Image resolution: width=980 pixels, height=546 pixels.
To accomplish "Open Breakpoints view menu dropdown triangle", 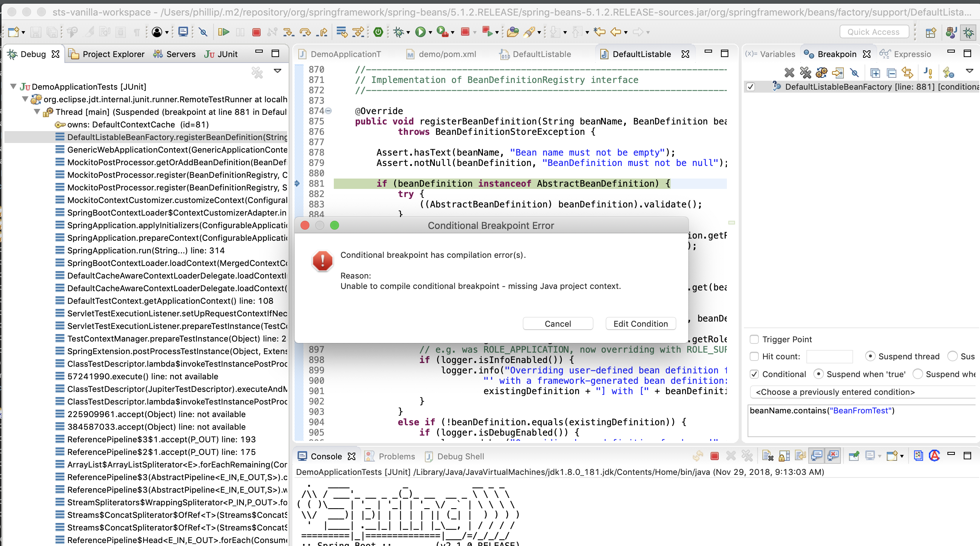I will tap(969, 71).
